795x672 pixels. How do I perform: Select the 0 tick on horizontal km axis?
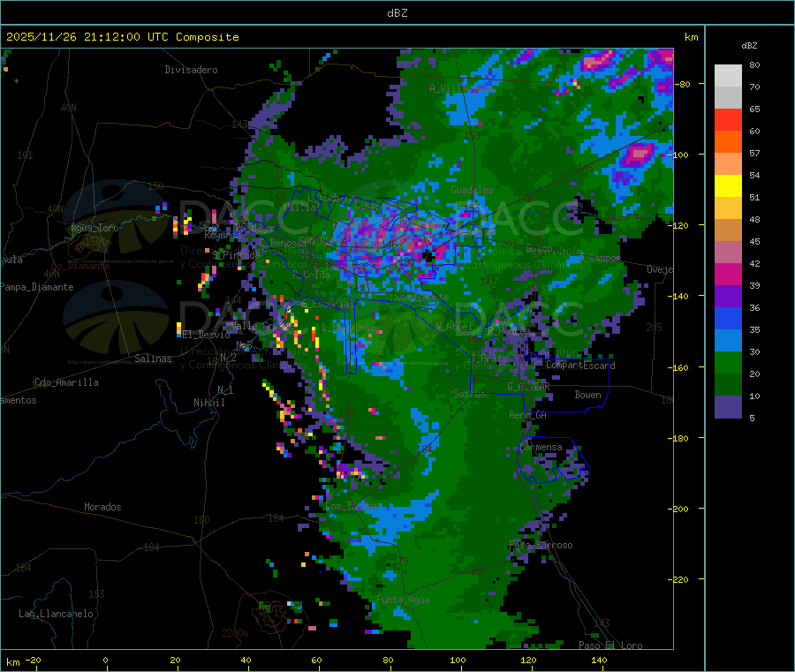coord(105,660)
